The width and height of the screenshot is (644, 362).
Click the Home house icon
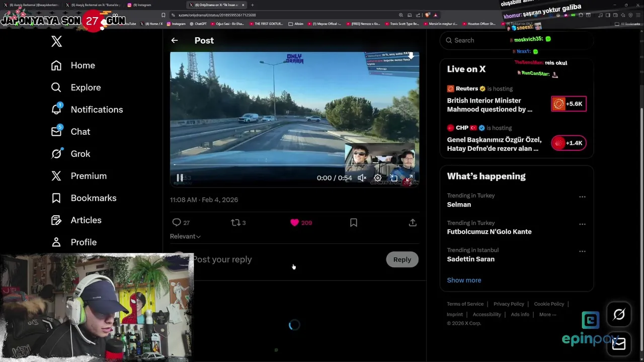coord(56,65)
